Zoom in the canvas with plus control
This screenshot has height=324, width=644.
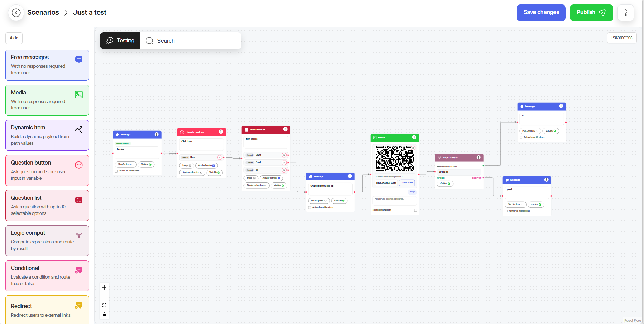(104, 288)
